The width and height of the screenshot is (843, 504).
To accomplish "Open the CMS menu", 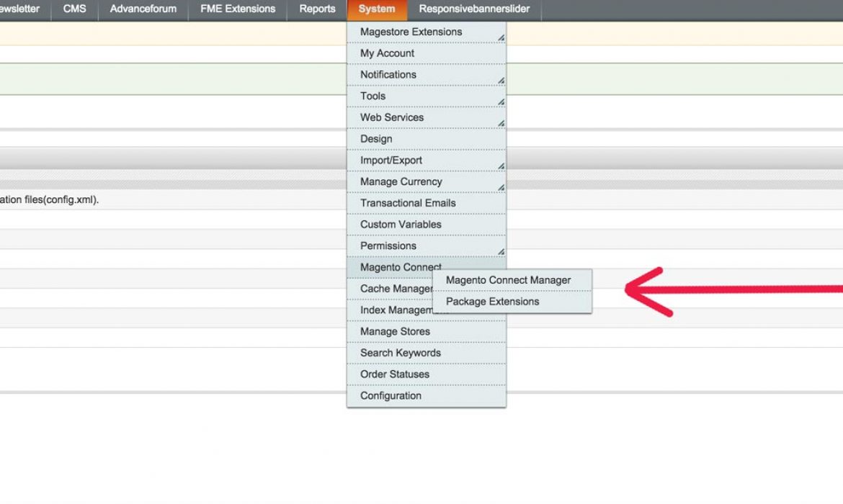I will pos(74,9).
